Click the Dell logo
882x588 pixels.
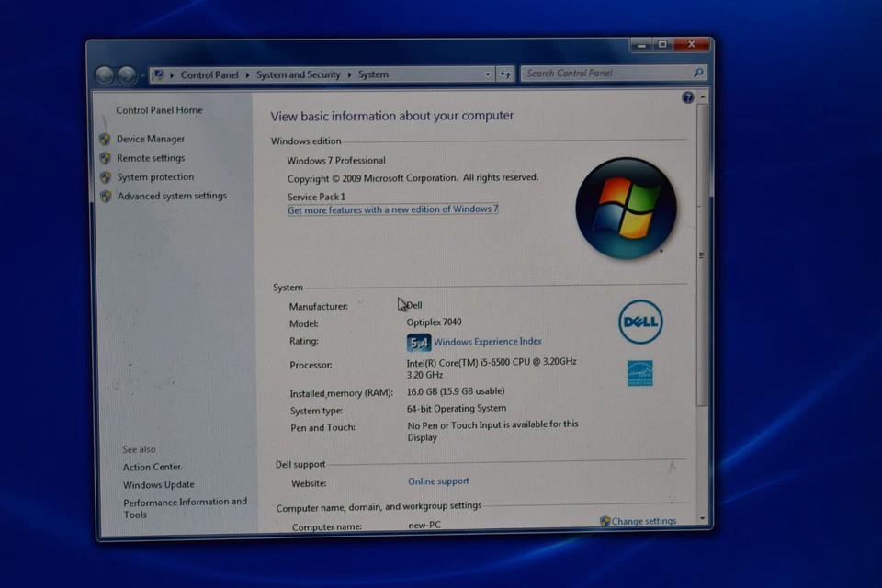click(639, 322)
